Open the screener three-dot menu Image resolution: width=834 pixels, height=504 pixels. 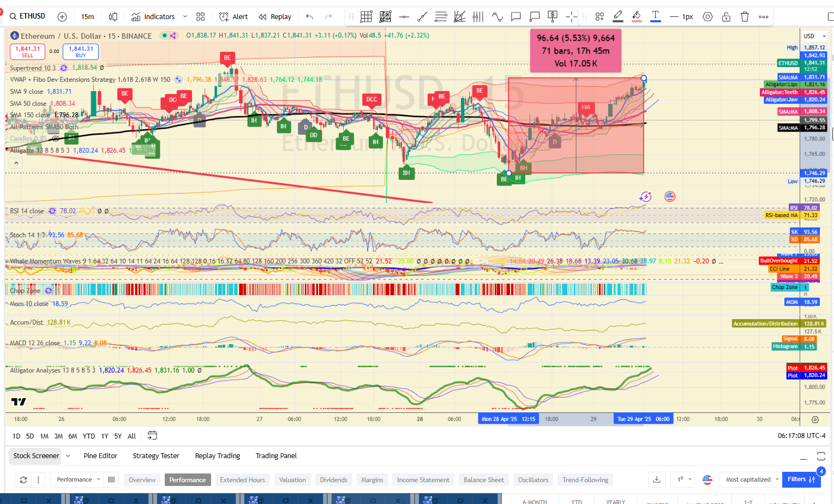[x=38, y=480]
